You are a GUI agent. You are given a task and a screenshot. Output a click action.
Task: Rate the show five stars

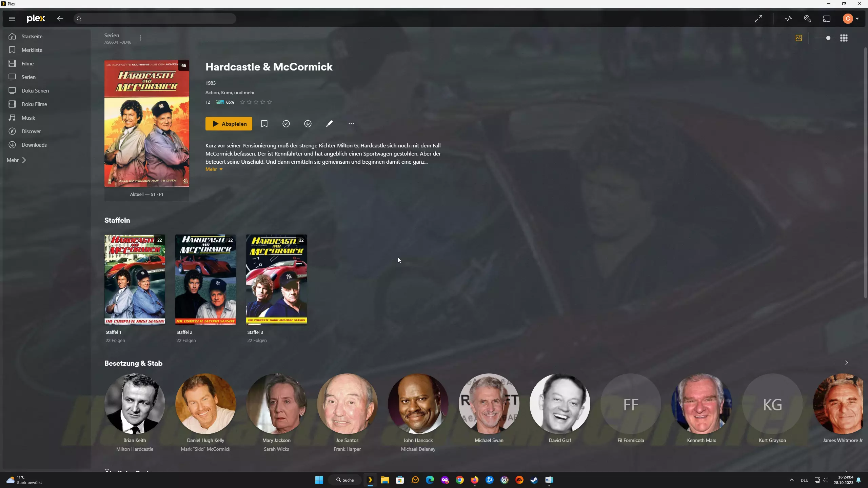click(270, 102)
